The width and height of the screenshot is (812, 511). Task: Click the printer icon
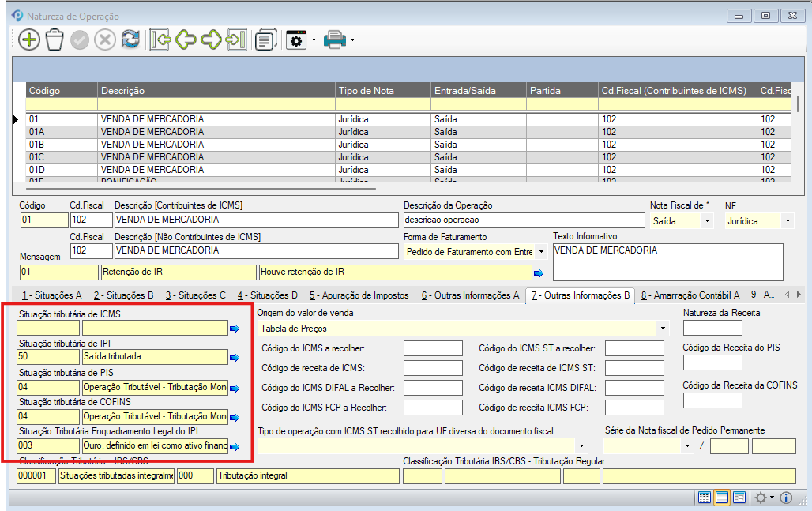(335, 39)
